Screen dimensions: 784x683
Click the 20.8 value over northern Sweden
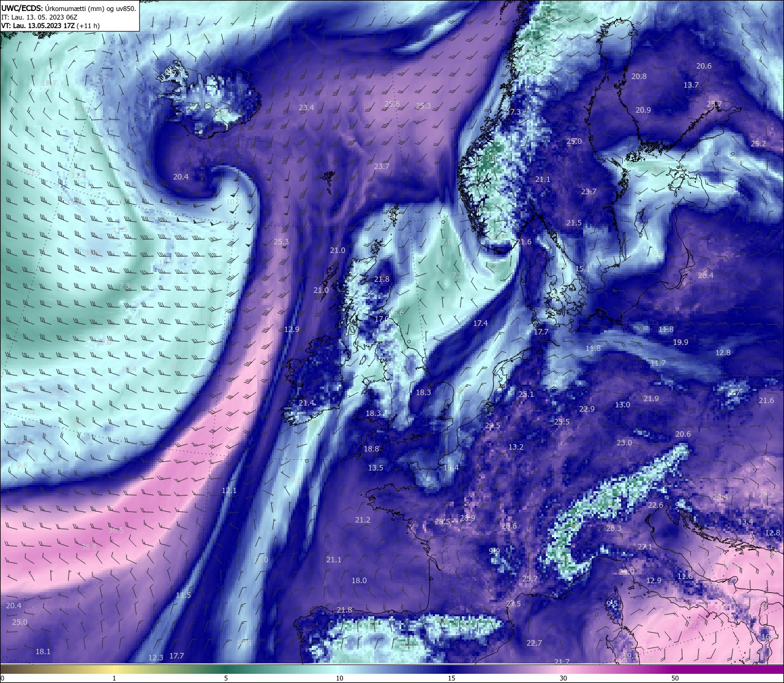(x=639, y=77)
